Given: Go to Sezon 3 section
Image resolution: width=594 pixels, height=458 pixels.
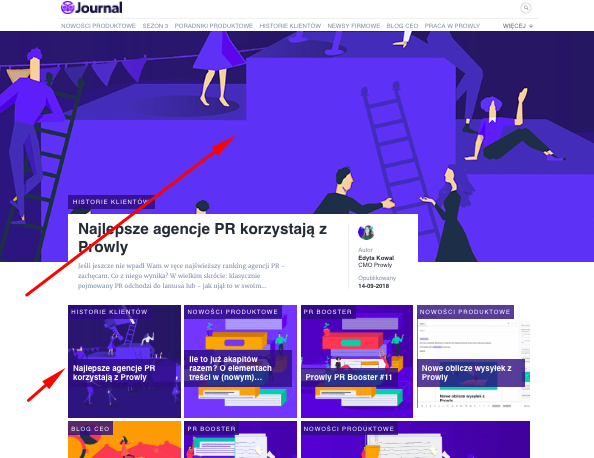Looking at the screenshot, I should point(155,26).
